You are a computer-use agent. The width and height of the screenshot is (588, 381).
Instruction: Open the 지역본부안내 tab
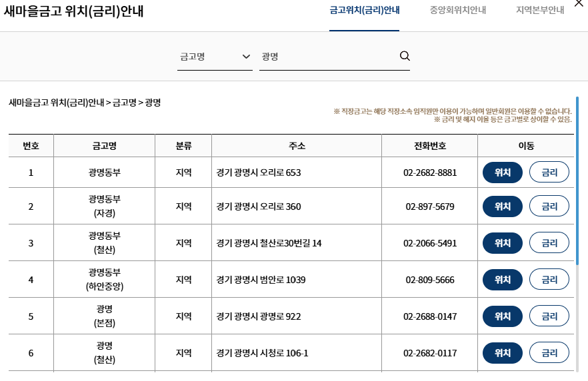tap(540, 10)
